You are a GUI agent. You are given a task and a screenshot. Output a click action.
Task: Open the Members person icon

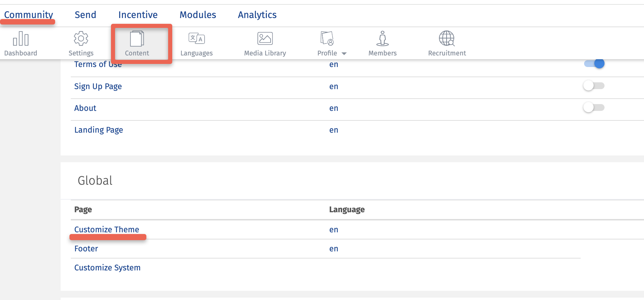point(382,39)
